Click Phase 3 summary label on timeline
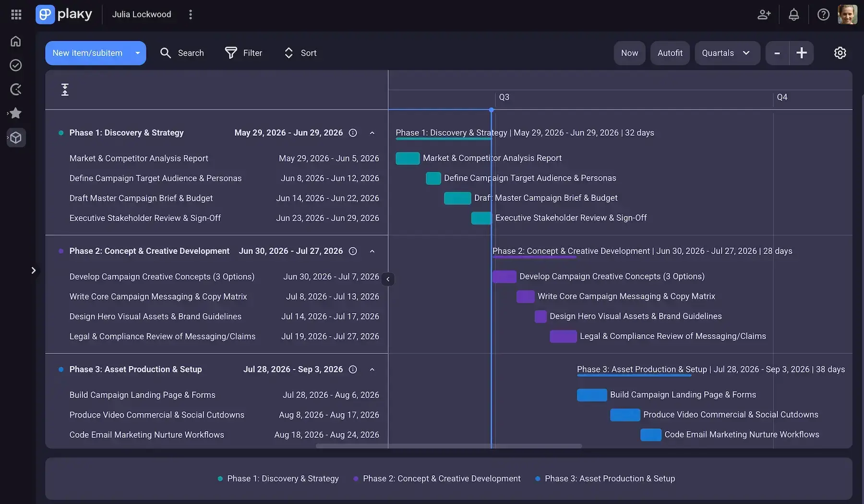 click(x=711, y=369)
